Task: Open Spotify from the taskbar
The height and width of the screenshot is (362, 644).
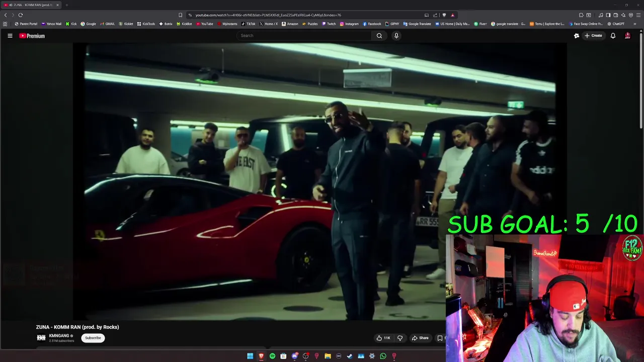Action: coord(272,356)
